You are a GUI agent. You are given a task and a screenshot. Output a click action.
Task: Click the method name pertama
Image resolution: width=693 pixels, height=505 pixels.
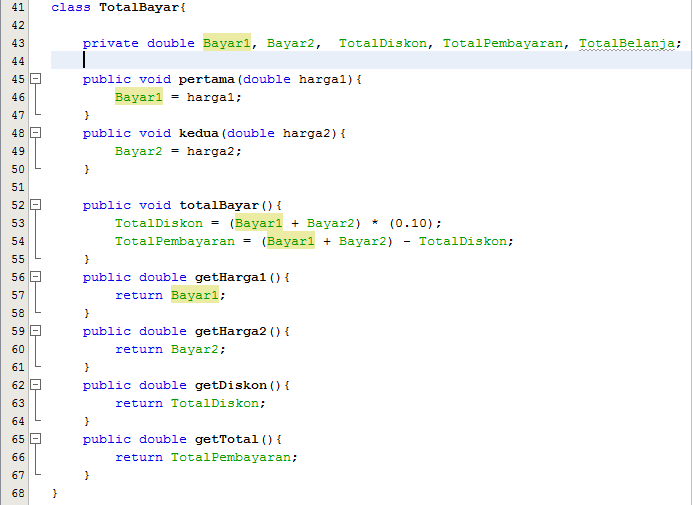206,79
